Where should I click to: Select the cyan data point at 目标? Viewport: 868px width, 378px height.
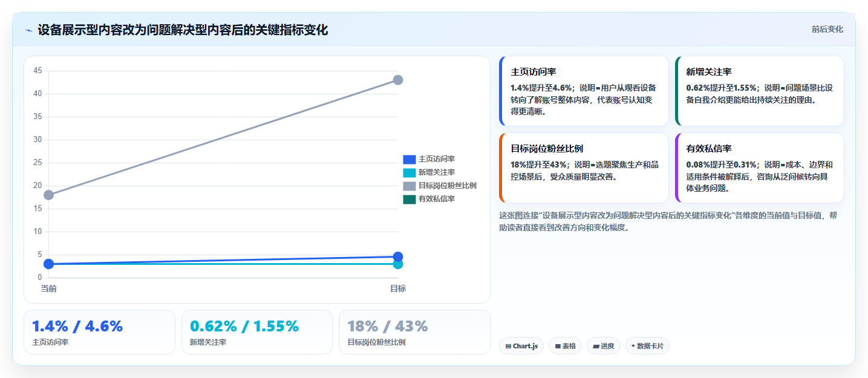coord(398,264)
